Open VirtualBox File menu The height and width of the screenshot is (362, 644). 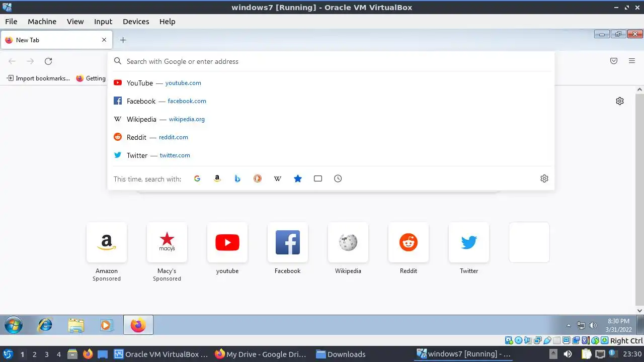pos(11,22)
